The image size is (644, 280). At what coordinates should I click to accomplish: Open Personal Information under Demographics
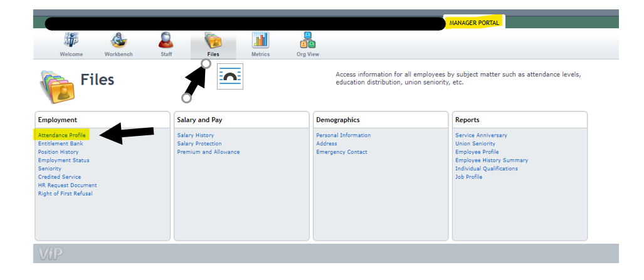click(x=343, y=135)
